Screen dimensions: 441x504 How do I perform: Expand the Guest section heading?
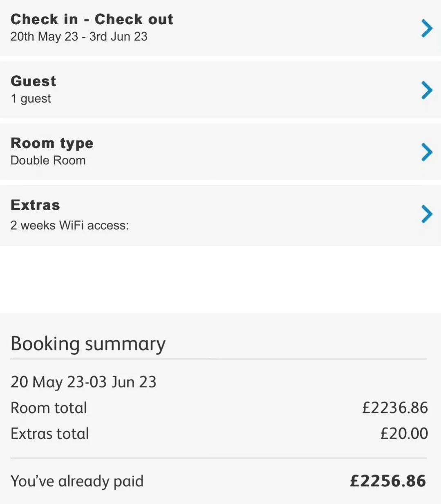(x=34, y=81)
